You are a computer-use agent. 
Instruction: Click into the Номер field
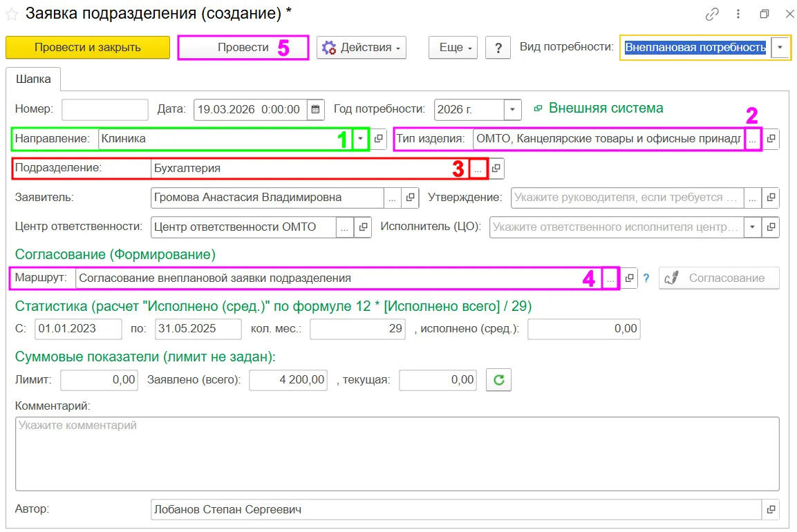(105, 109)
